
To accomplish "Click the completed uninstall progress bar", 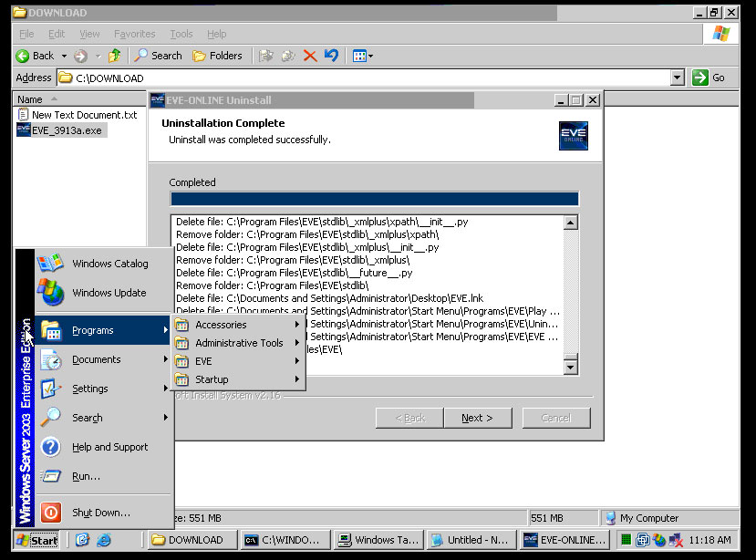I will [375, 199].
